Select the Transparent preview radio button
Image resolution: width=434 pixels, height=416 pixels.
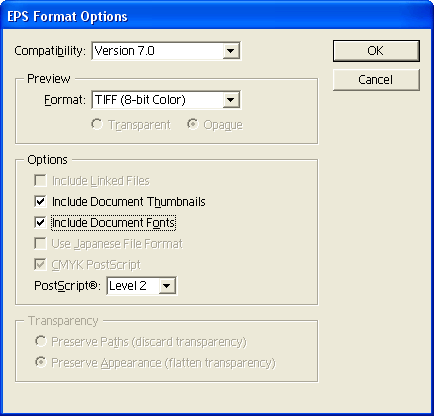(x=97, y=125)
